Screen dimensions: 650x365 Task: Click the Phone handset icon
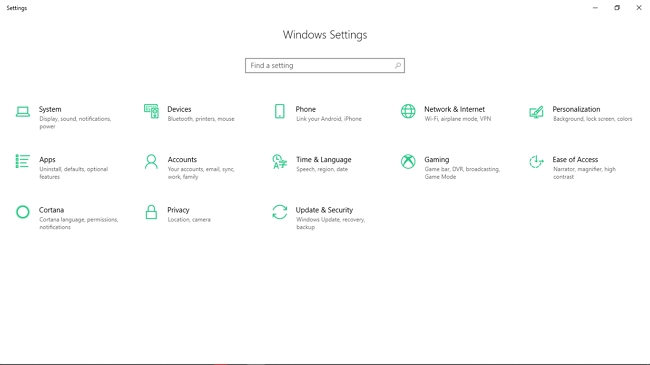[x=280, y=111]
